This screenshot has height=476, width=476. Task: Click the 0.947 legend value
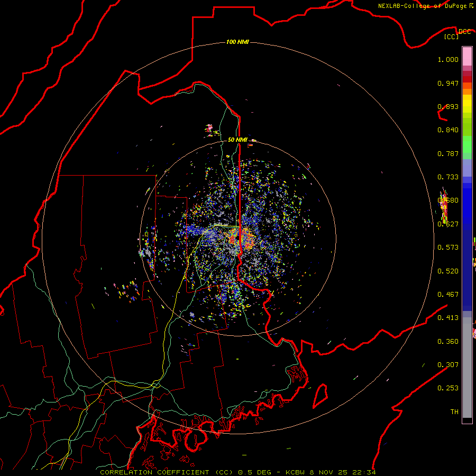click(448, 83)
